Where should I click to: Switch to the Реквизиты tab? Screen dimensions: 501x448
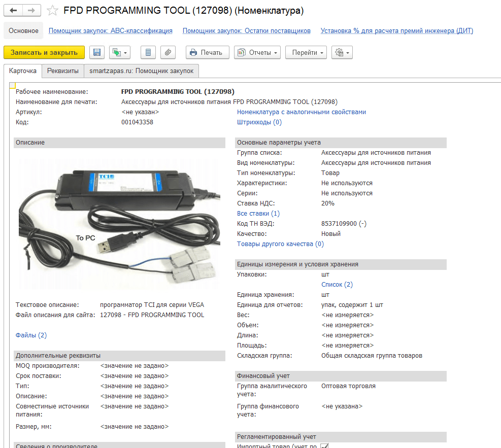click(63, 71)
